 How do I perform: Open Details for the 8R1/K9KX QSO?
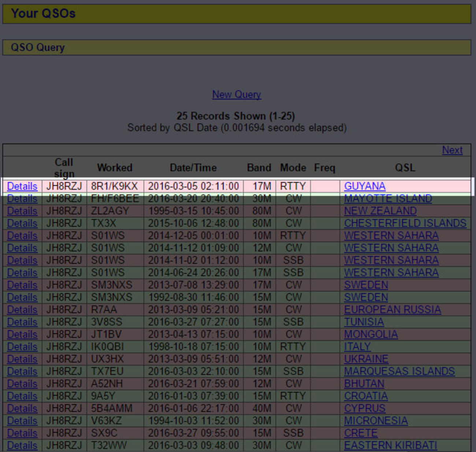22,186
